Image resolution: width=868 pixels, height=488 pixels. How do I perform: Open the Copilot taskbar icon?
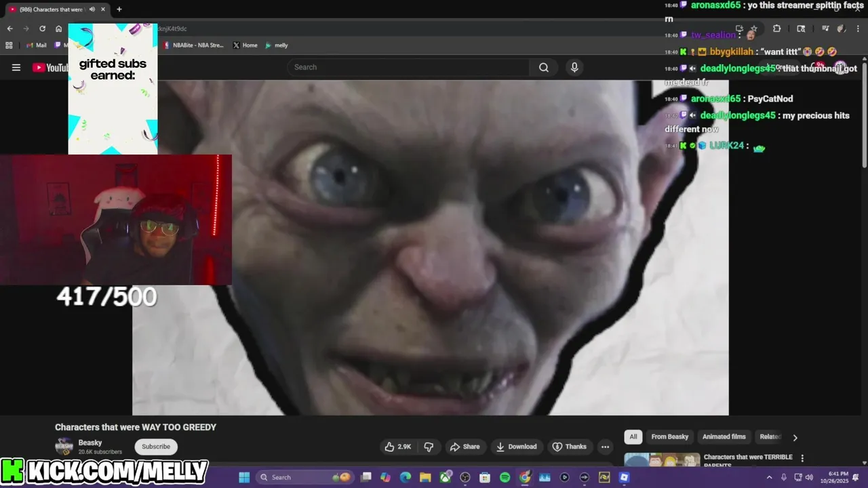click(x=386, y=477)
